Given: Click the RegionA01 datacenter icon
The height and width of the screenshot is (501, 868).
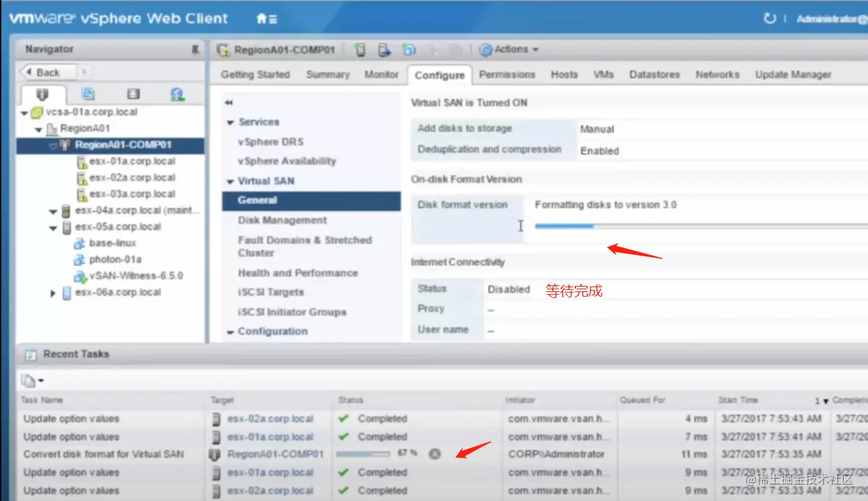Looking at the screenshot, I should click(x=52, y=129).
